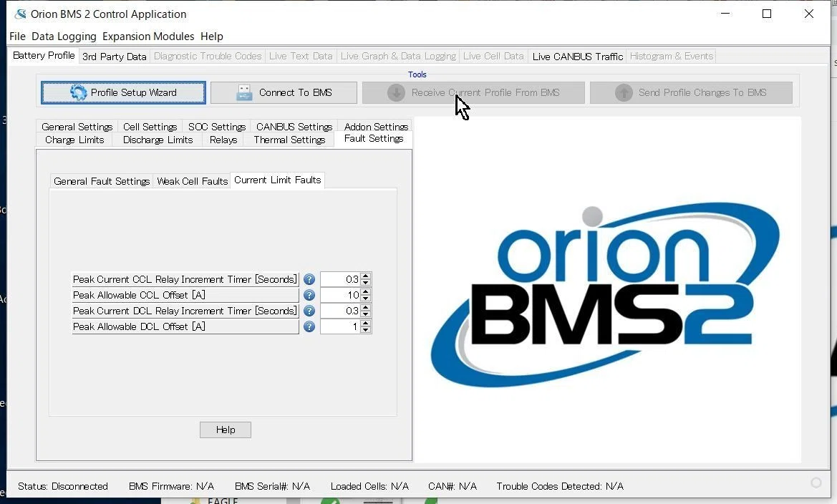Select the Live Cell Data tab
Image resolution: width=837 pixels, height=504 pixels.
click(x=493, y=56)
